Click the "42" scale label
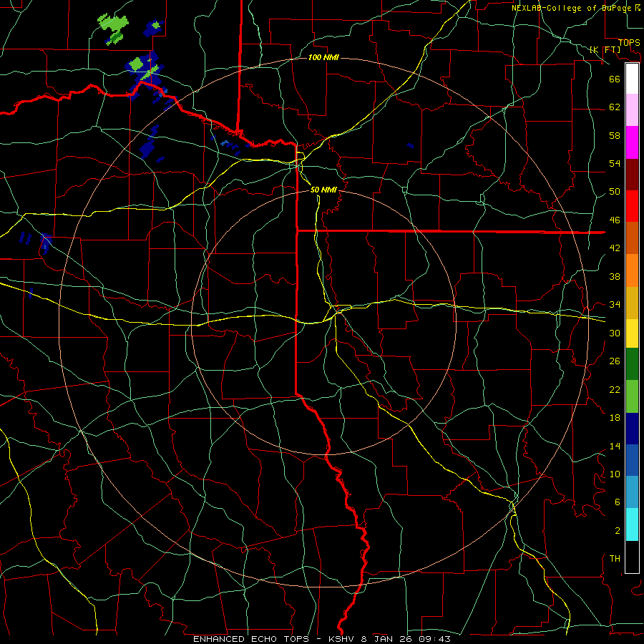Image resolution: width=644 pixels, height=644 pixels. (615, 248)
